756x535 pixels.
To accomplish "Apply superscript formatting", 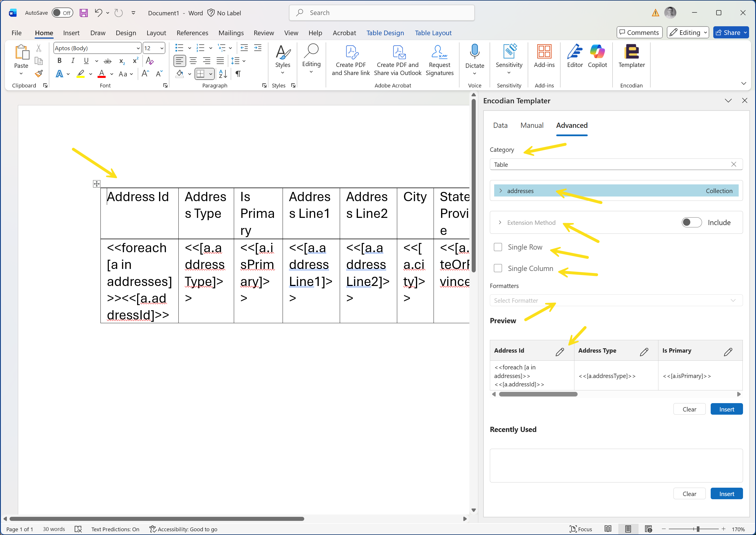I will 135,61.
